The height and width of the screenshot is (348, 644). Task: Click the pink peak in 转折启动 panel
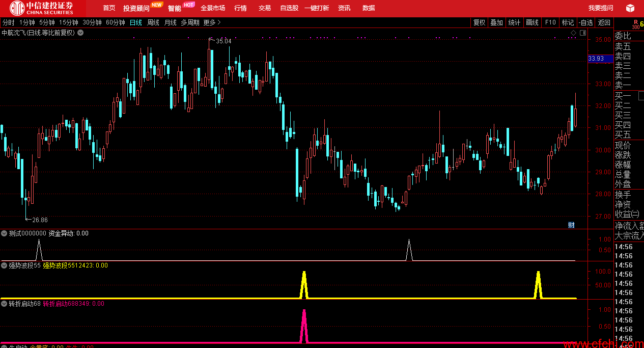(x=304, y=326)
